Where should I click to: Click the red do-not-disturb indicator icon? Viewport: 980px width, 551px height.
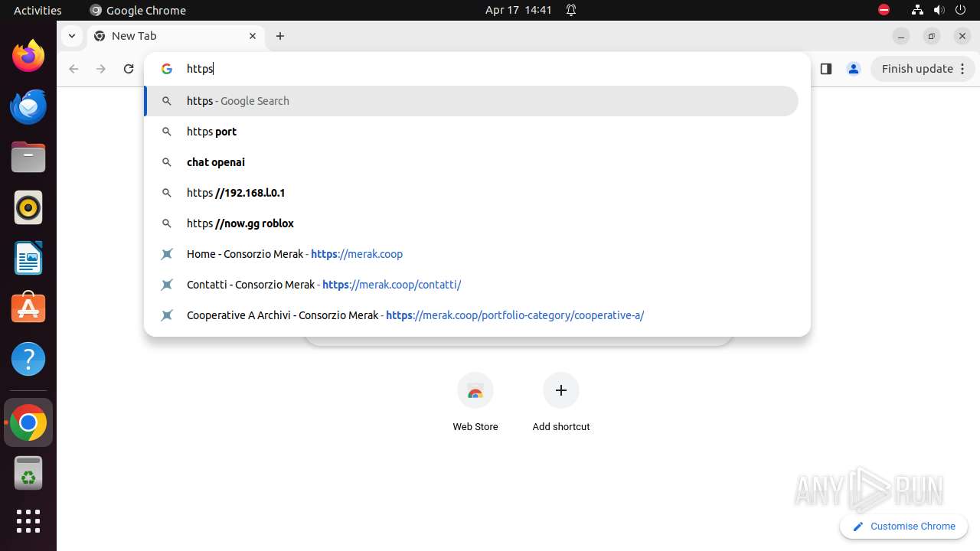[x=884, y=10]
